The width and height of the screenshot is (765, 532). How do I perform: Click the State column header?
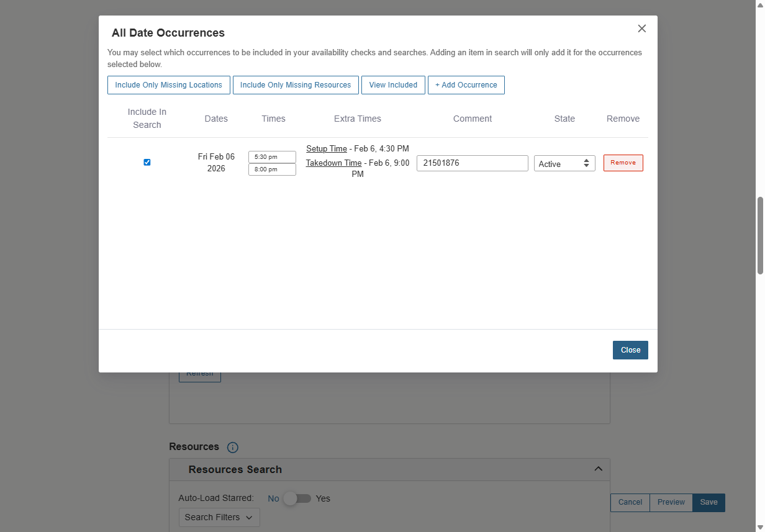564,119
